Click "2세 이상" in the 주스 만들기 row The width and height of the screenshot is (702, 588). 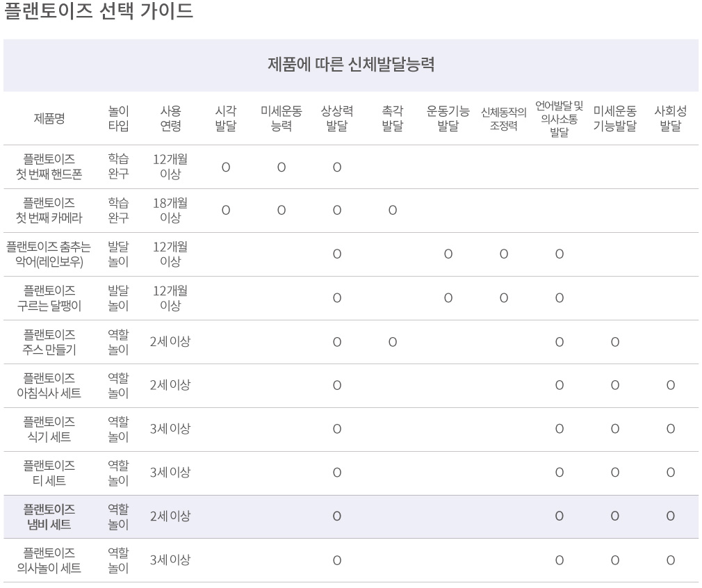click(x=170, y=342)
